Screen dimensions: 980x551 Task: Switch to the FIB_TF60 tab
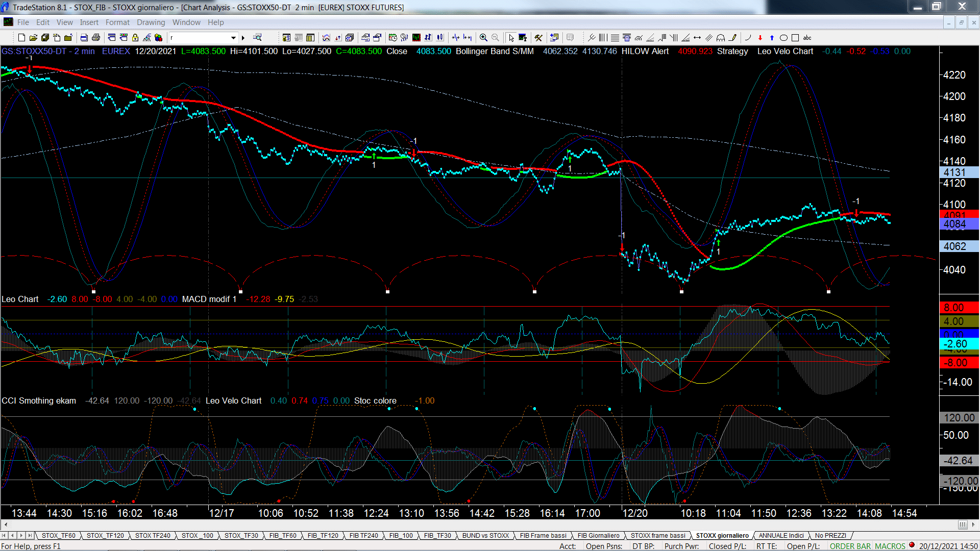[x=283, y=536]
